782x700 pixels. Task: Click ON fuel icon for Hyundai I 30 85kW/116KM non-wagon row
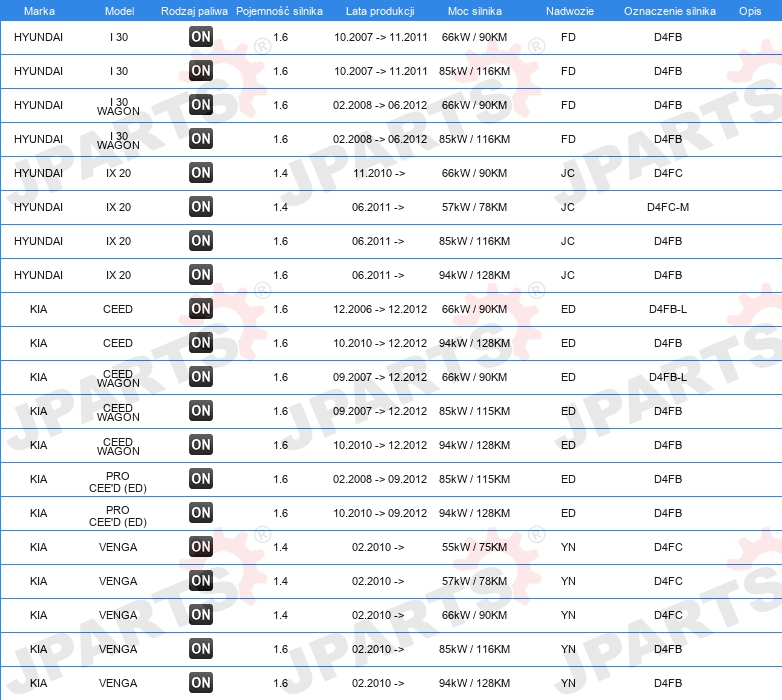click(201, 71)
